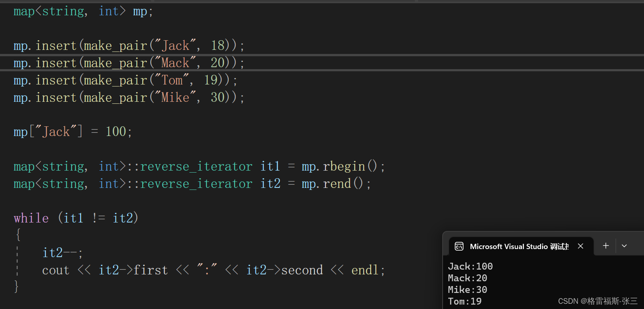Image resolution: width=644 pixels, height=309 pixels.
Task: Click the insert line with "Jack", 18
Action: point(129,45)
